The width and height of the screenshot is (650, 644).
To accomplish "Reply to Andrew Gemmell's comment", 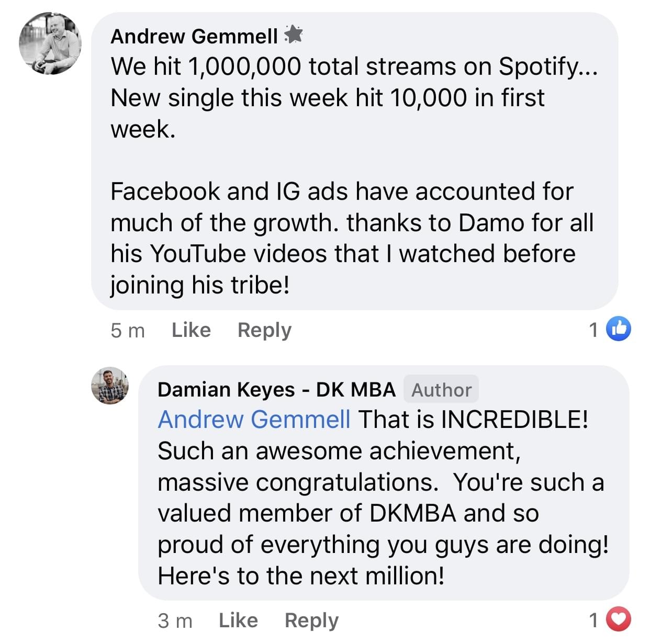I will click(x=264, y=330).
